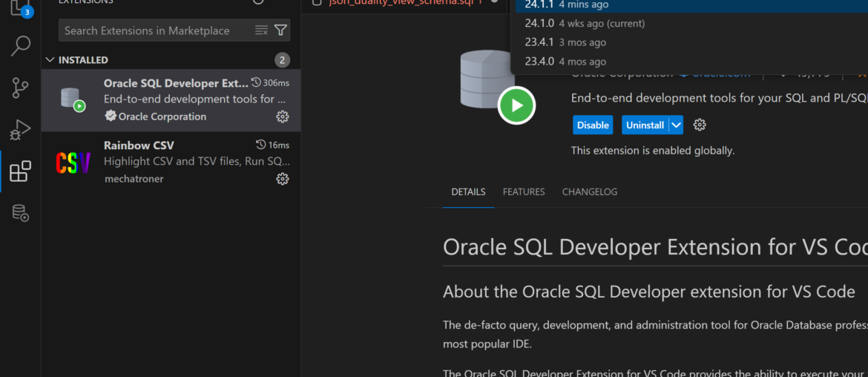868x377 pixels.
Task: Click the large Oracle database logo on details page
Action: pos(496,86)
